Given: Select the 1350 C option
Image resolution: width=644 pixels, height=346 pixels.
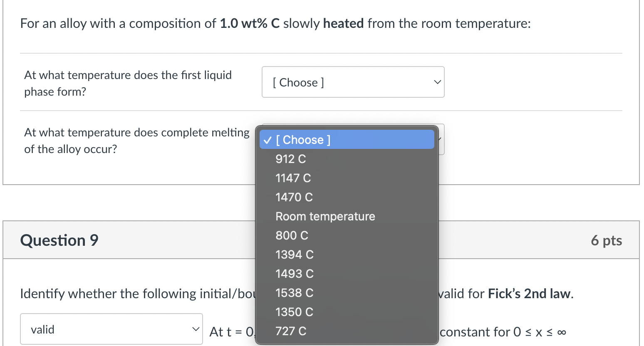Looking at the screenshot, I should click(x=294, y=312).
